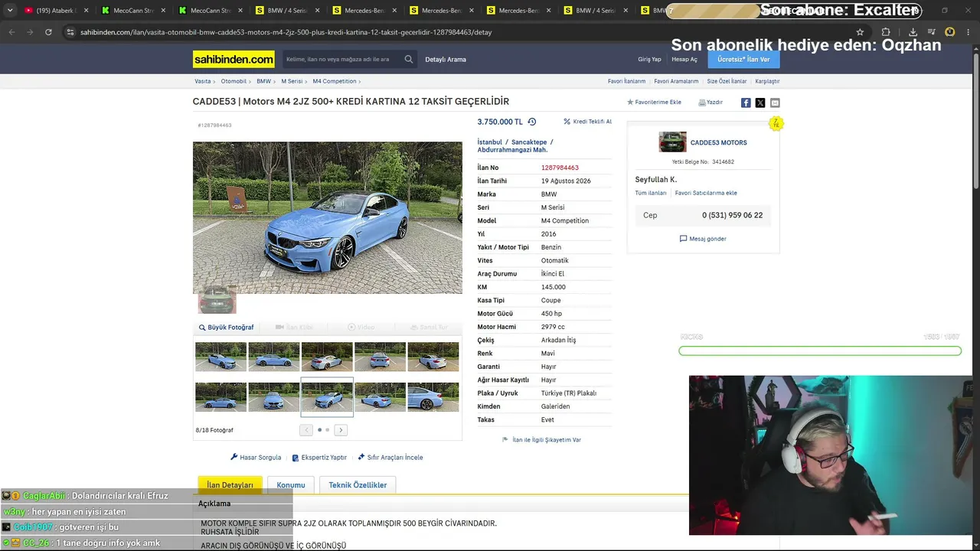The image size is (980, 551).
Task: Open Detaylı Arama link
Action: click(x=446, y=60)
